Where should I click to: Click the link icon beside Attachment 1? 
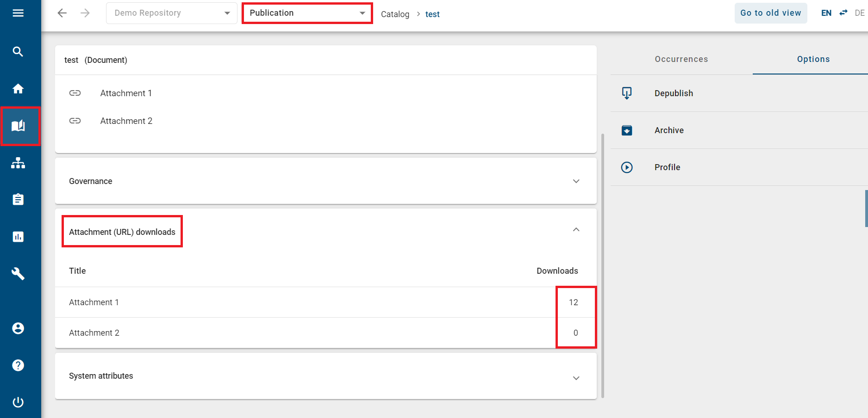(x=75, y=93)
